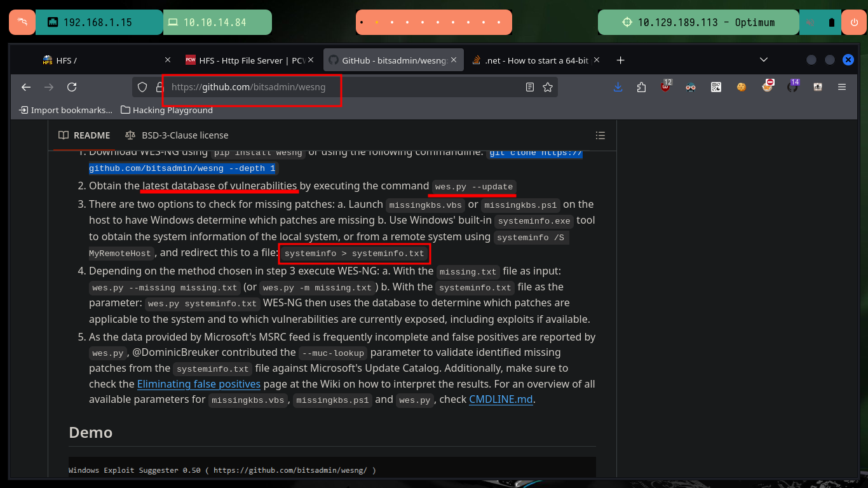
Task: Click the Kali dragon launcher icon
Action: pos(22,22)
